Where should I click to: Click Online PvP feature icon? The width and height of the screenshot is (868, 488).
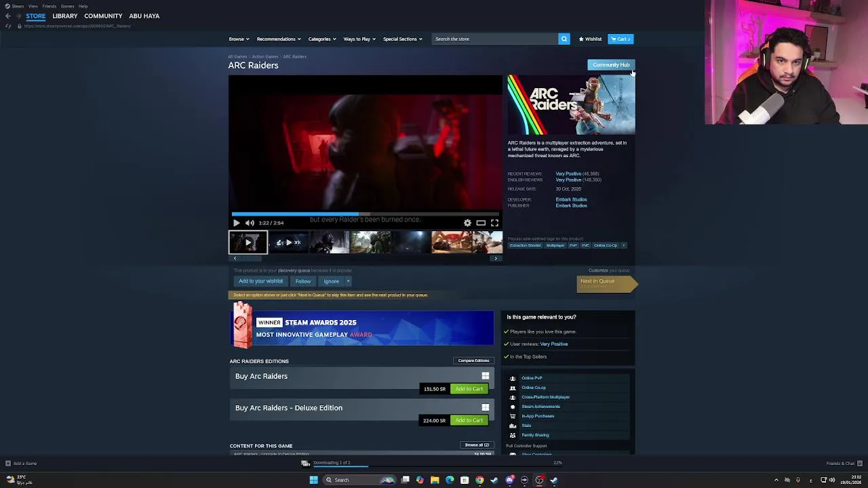[x=513, y=378]
